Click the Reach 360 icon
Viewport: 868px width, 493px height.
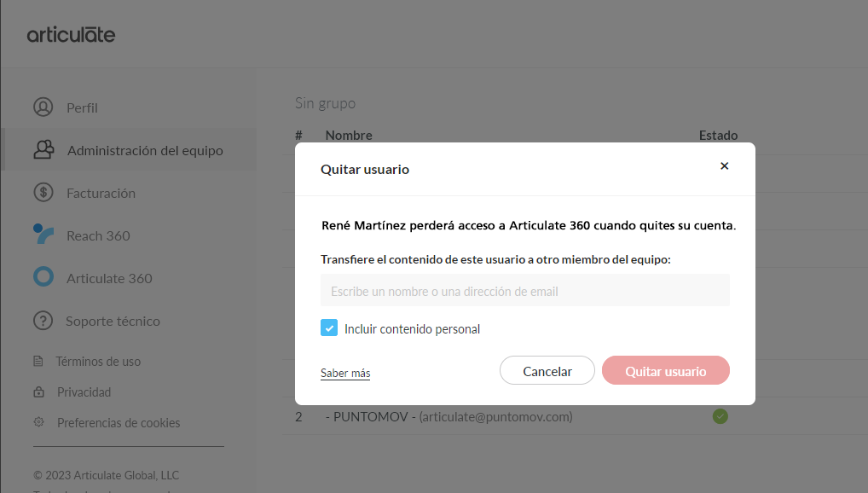43,234
